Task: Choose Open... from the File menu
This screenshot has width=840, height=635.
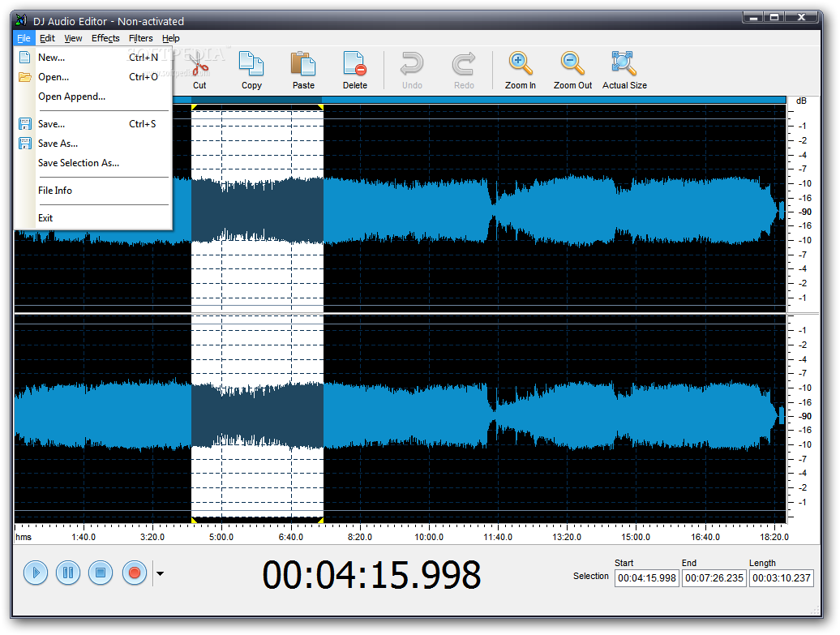Action: point(93,76)
